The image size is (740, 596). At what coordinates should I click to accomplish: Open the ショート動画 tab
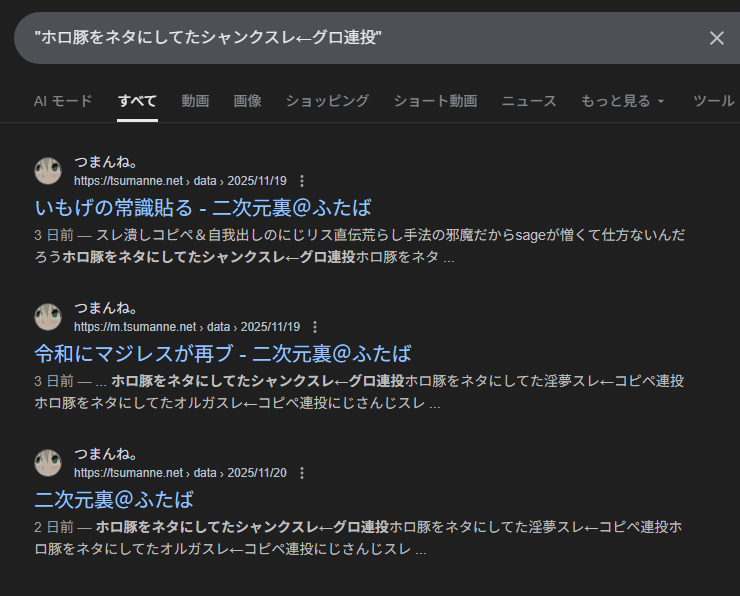click(x=435, y=101)
